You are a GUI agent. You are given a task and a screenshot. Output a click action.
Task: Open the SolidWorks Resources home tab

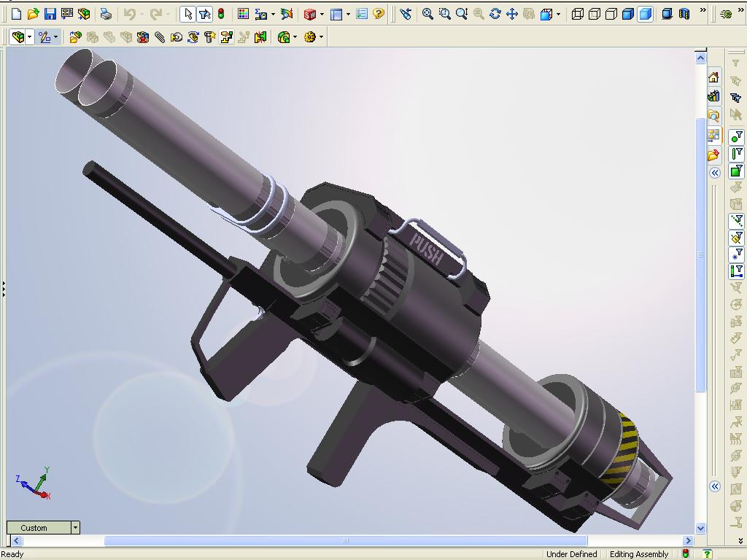(x=713, y=77)
